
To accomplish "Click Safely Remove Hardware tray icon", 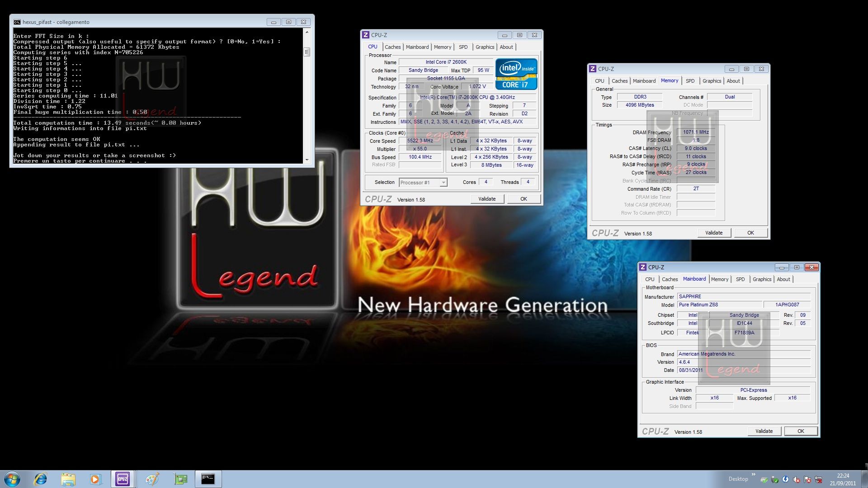I will pyautogui.click(x=775, y=480).
